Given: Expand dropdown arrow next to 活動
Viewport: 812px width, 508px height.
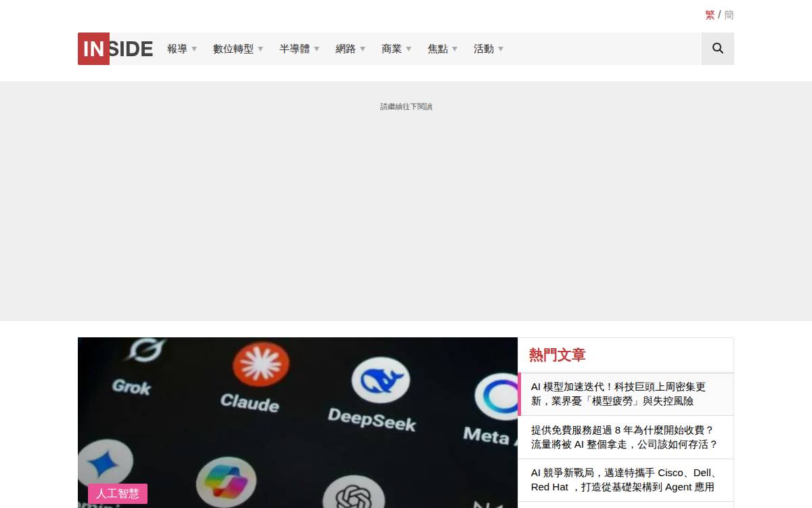Looking at the screenshot, I should click(501, 49).
